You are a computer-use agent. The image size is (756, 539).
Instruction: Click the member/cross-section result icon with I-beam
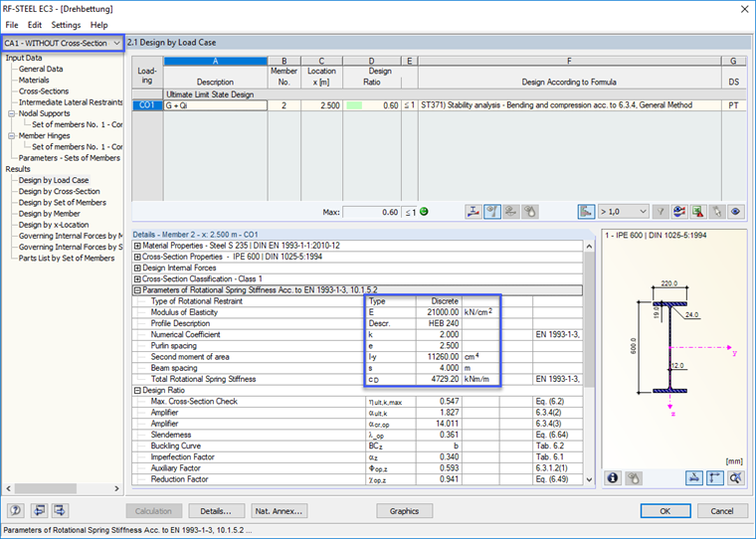472,212
